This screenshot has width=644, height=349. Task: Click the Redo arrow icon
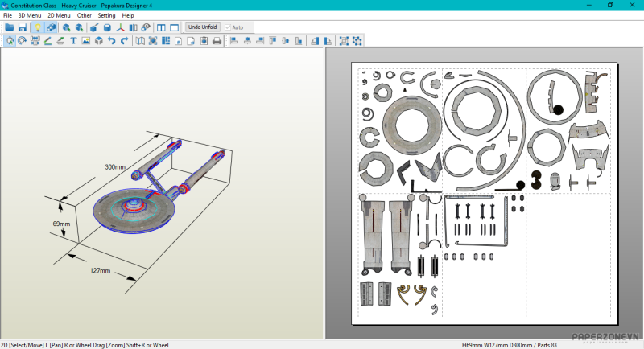click(124, 41)
